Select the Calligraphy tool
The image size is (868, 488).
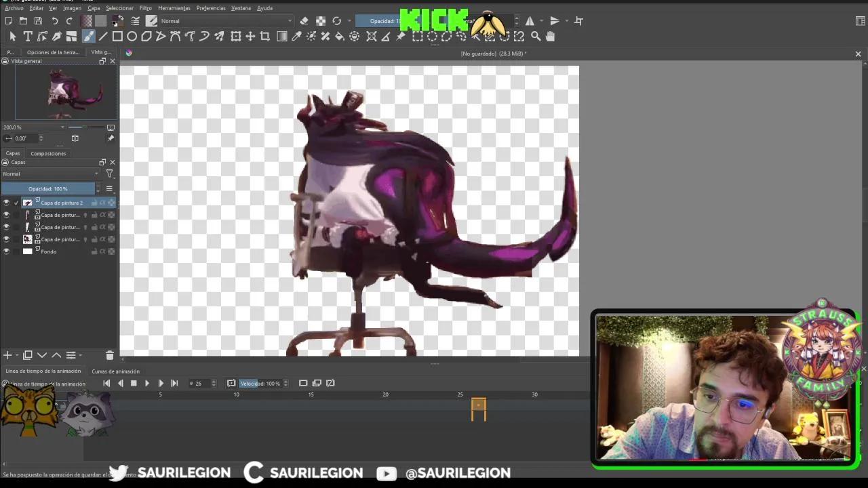pos(57,37)
